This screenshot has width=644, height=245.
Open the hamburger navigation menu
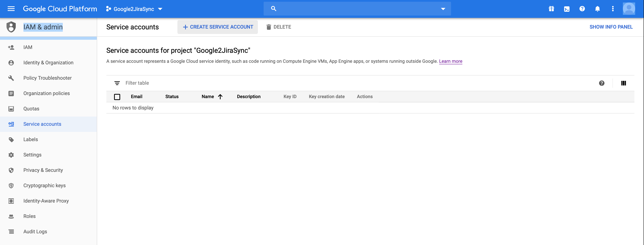point(11,9)
